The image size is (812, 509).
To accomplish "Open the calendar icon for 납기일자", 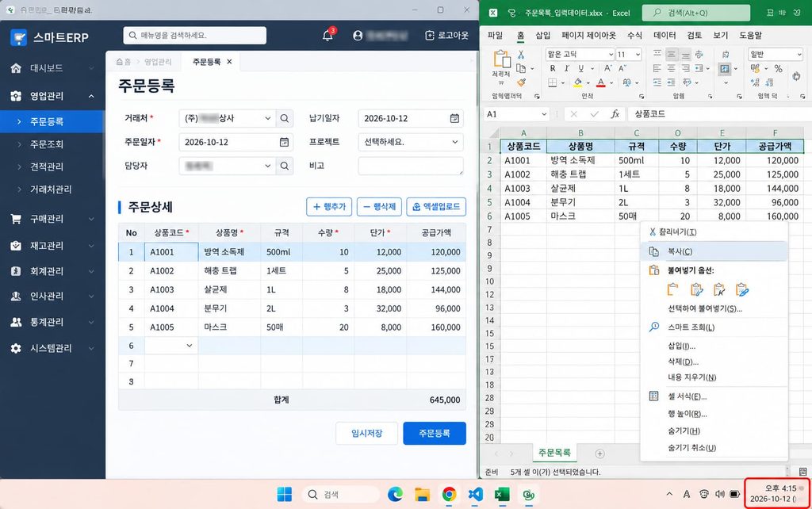I will [454, 119].
